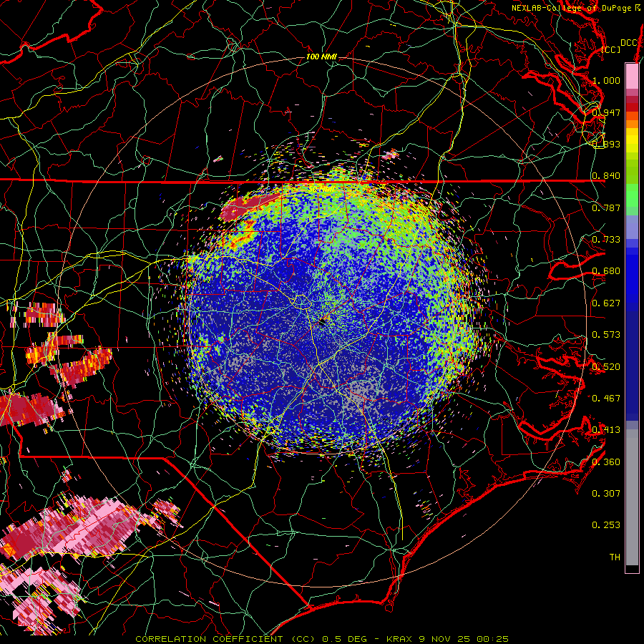Click the 0.627 scale label
Viewport: 644px width, 644px height.
(x=606, y=303)
